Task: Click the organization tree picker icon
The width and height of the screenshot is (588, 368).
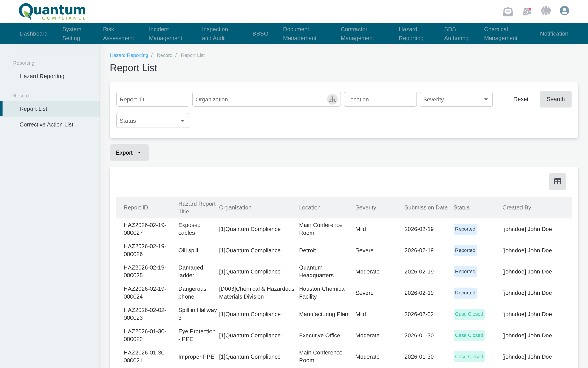Action: pyautogui.click(x=332, y=99)
